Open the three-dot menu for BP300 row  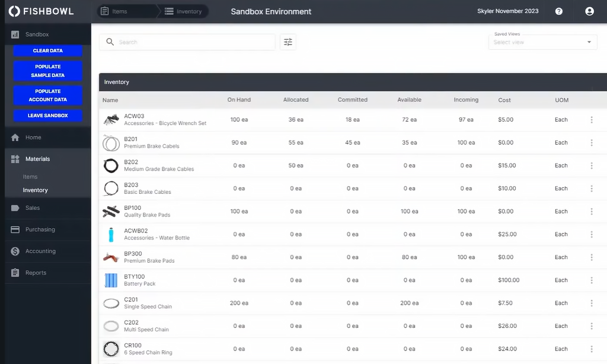[x=592, y=257]
